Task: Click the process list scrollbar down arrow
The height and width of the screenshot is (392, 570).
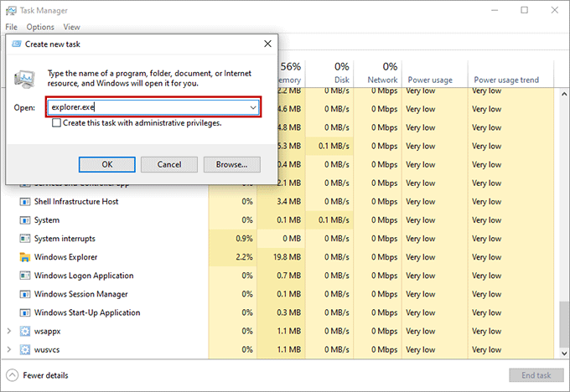Action: coord(564,353)
